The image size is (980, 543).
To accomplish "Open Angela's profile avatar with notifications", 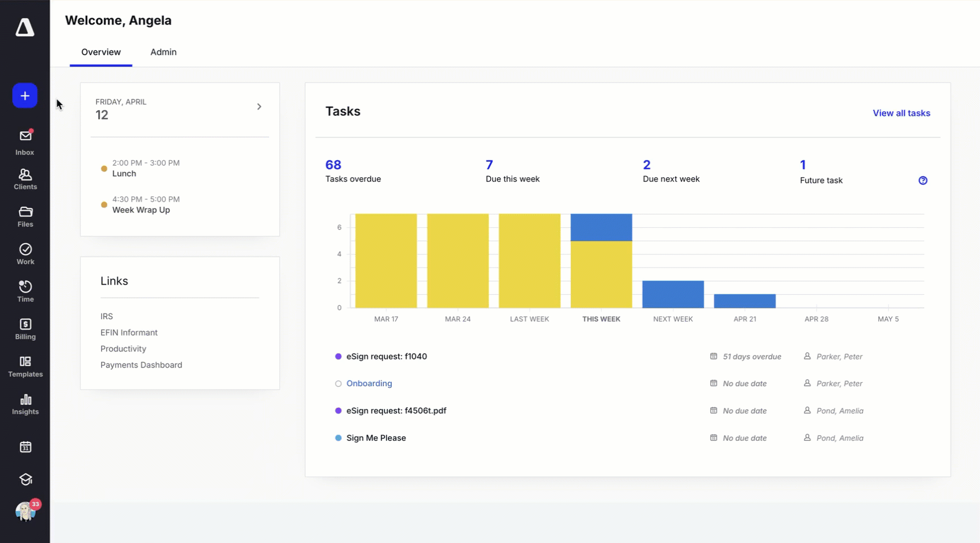I will [x=25, y=512].
